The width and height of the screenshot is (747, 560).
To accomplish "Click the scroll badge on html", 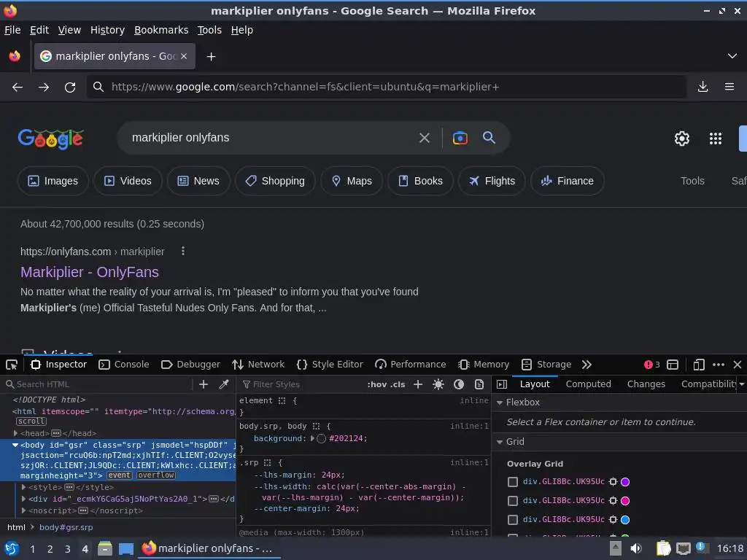I will (31, 421).
